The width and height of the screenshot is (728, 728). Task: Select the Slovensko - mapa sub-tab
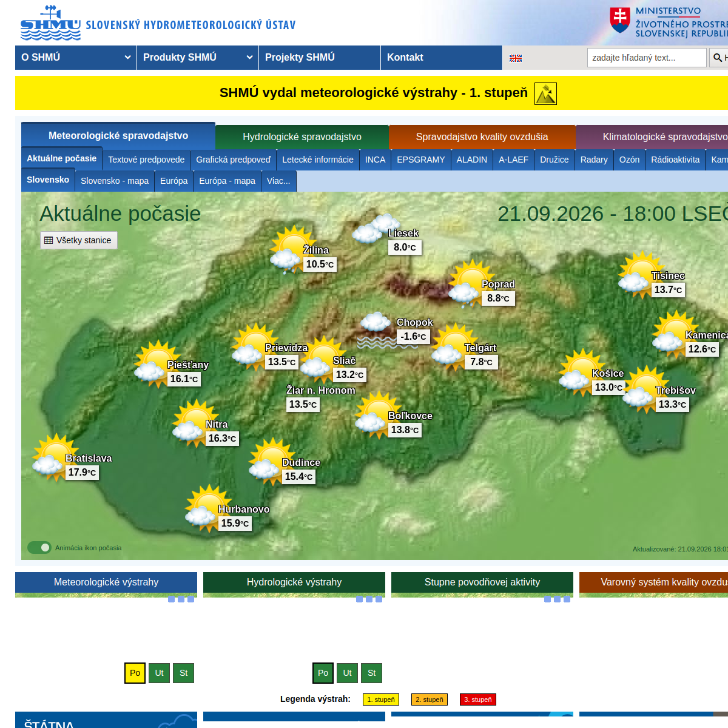[x=115, y=181]
